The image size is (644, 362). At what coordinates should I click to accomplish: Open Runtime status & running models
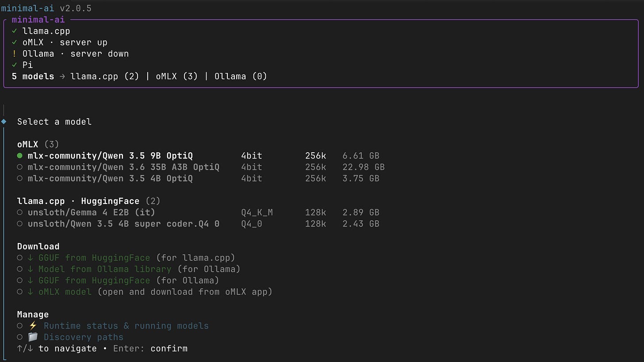point(126,326)
